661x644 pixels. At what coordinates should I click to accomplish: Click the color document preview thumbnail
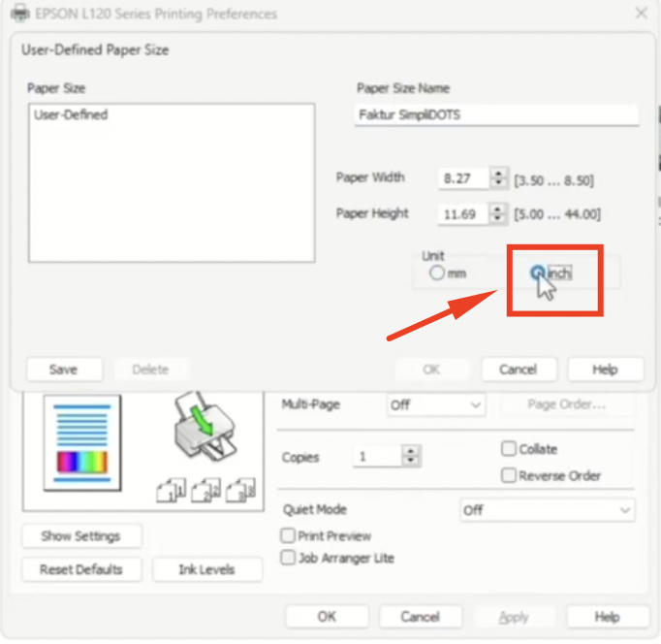[81, 443]
